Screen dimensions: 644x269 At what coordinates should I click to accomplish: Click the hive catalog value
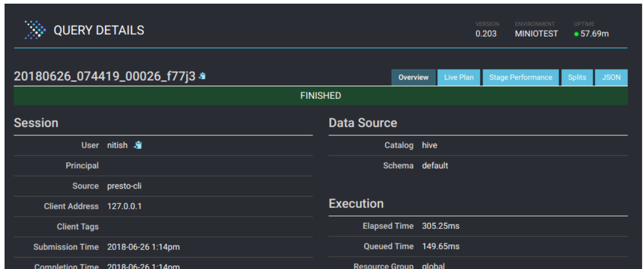[x=430, y=145]
